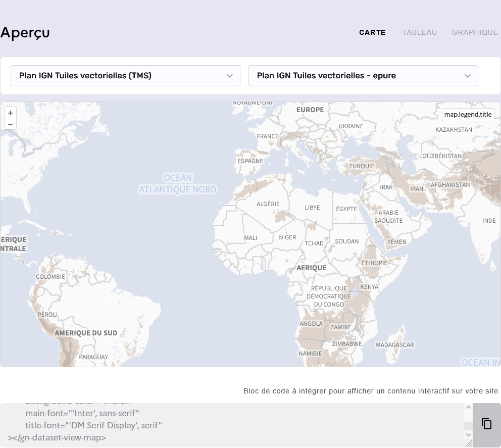Copy the embed code to clipboard
The image size is (501, 448).
pos(486,424)
